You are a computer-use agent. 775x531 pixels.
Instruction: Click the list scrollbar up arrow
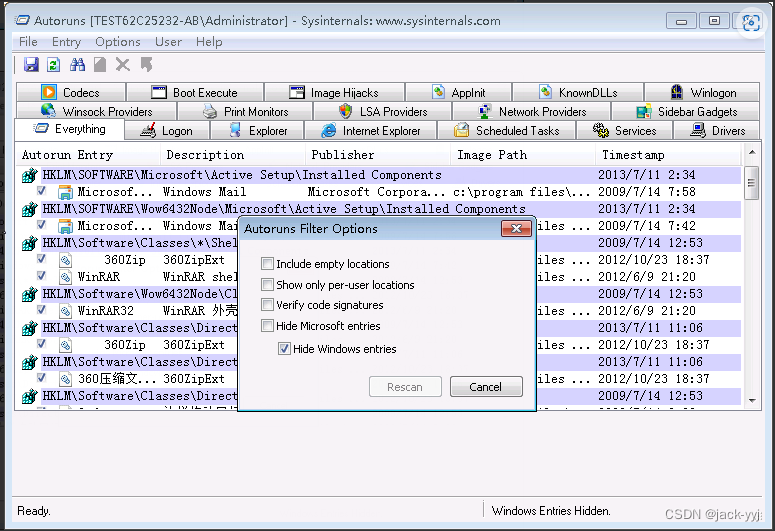751,152
